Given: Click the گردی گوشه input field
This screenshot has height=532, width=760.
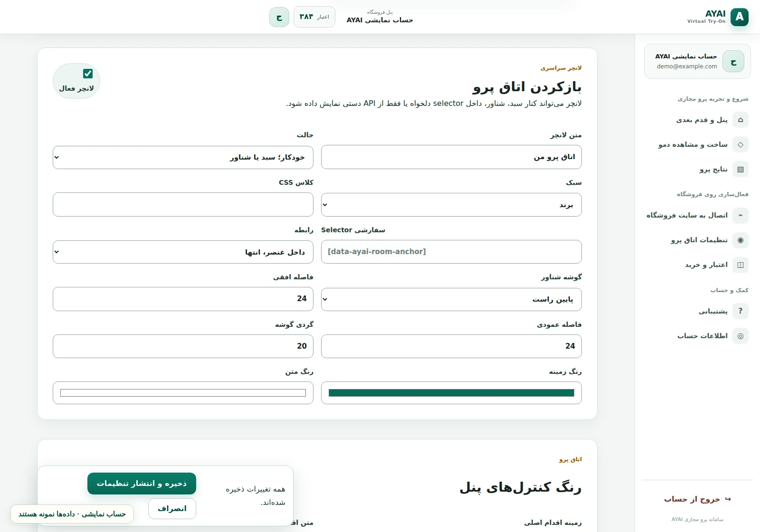Looking at the screenshot, I should 183,346.
